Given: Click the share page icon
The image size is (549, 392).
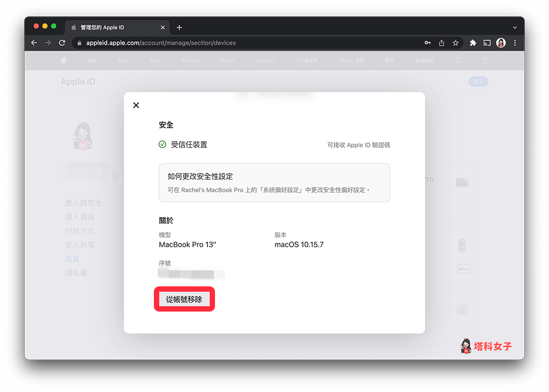Looking at the screenshot, I should pyautogui.click(x=442, y=43).
